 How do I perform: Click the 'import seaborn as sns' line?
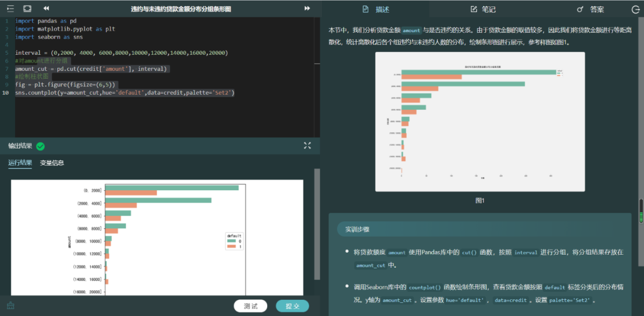(x=49, y=37)
